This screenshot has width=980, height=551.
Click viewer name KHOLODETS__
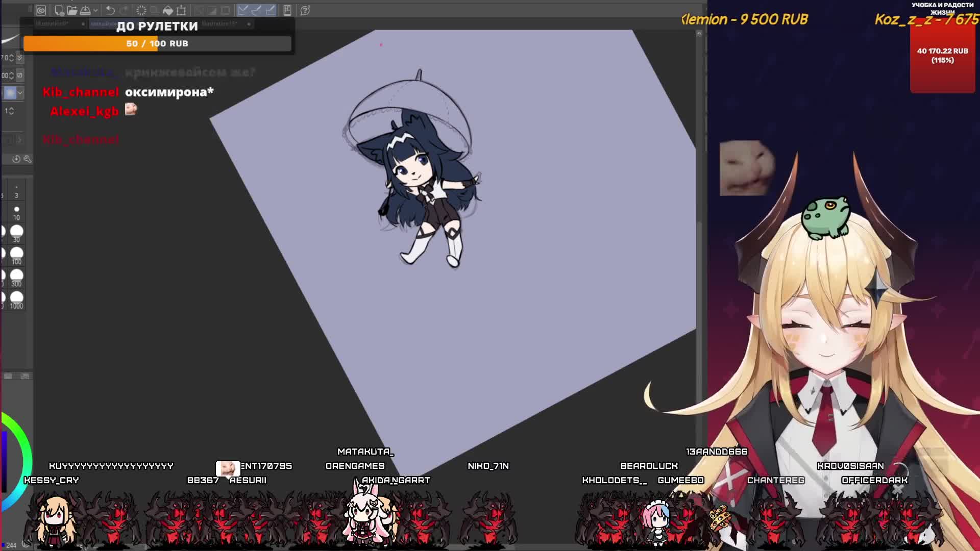615,480
